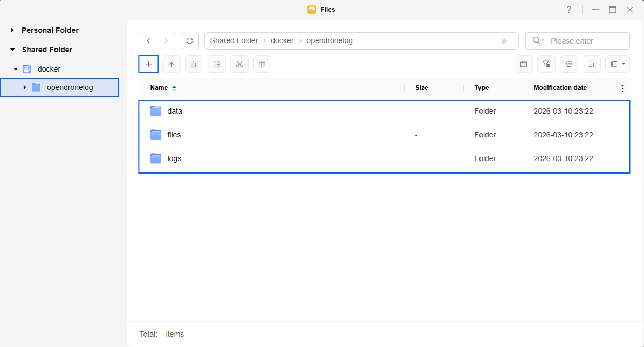
Task: Click the plus (create new) button
Action: click(x=148, y=64)
